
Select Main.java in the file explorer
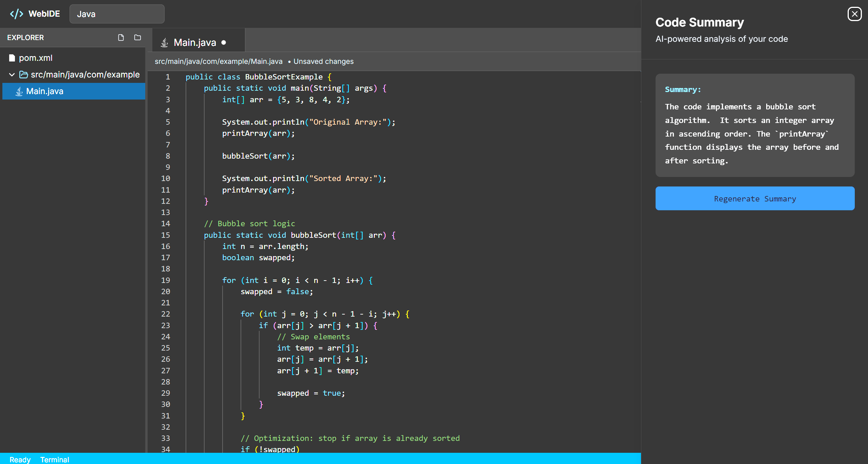coord(45,91)
